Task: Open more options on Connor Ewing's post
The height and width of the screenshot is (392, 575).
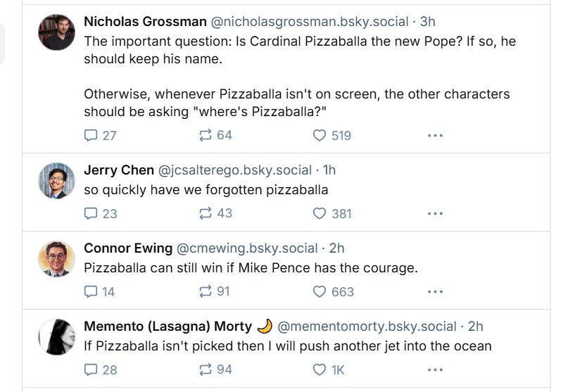Action: click(x=435, y=291)
